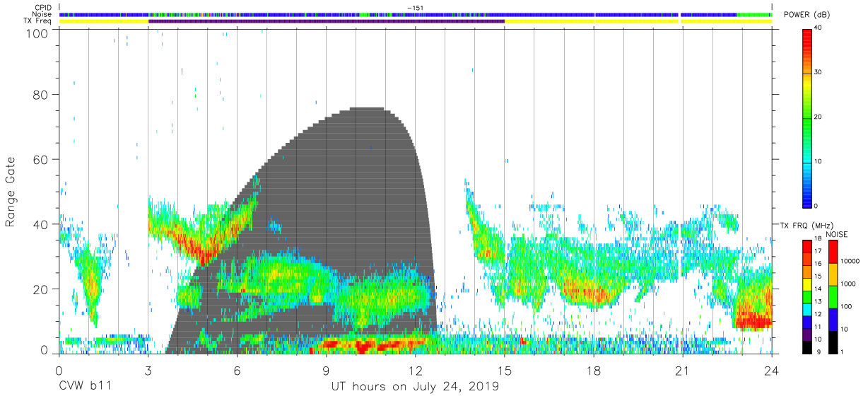The width and height of the screenshot is (868, 401).
Task: Click the purple segment of the TX Freq strip
Action: click(x=327, y=21)
